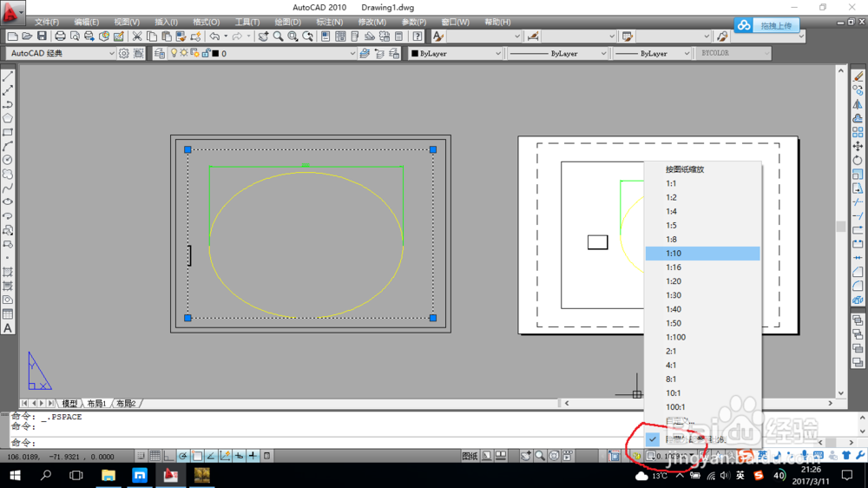The height and width of the screenshot is (488, 868).
Task: Toggle Object Snap Tracking in status bar
Action: click(x=211, y=456)
